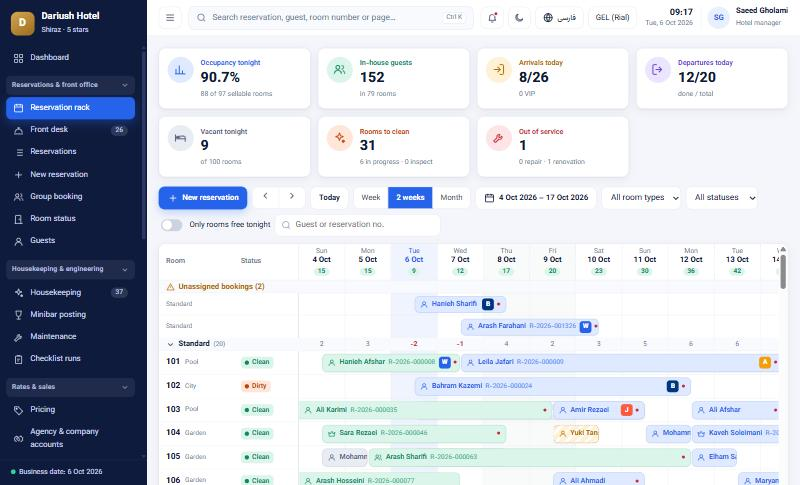Switch to Week view
Image resolution: width=800 pixels, height=485 pixels.
(x=371, y=197)
